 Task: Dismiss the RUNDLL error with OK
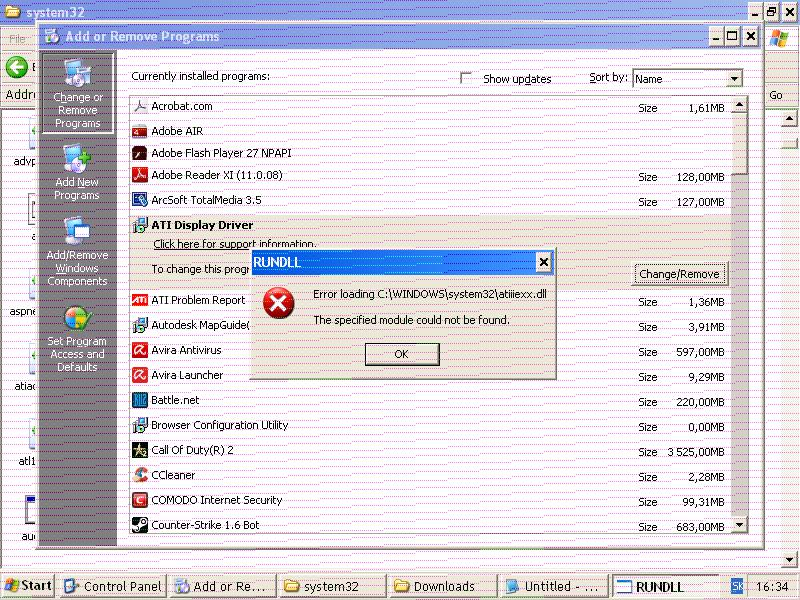pyautogui.click(x=401, y=353)
